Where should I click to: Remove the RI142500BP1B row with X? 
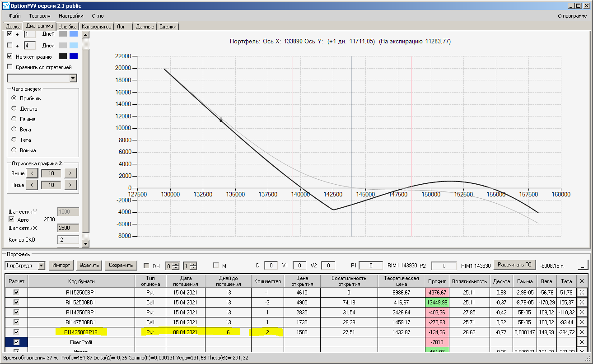582,332
